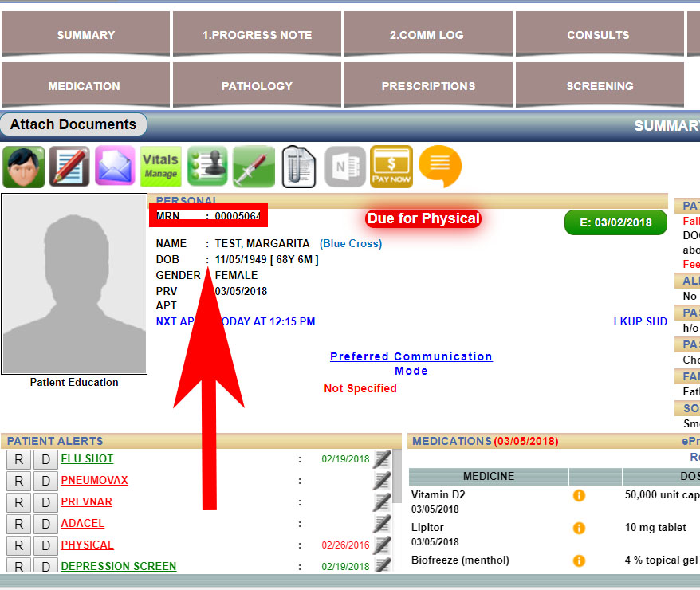This screenshot has height=590, width=700.
Task: Open the 1.Progress Note tab
Action: click(257, 35)
